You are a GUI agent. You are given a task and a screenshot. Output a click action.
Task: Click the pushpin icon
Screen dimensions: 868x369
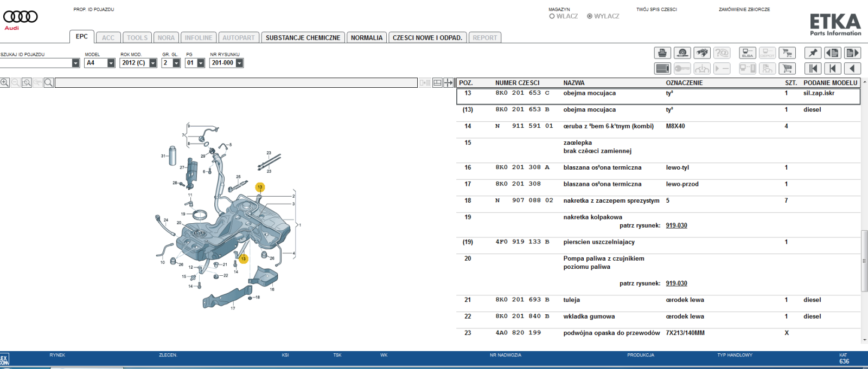pyautogui.click(x=813, y=53)
